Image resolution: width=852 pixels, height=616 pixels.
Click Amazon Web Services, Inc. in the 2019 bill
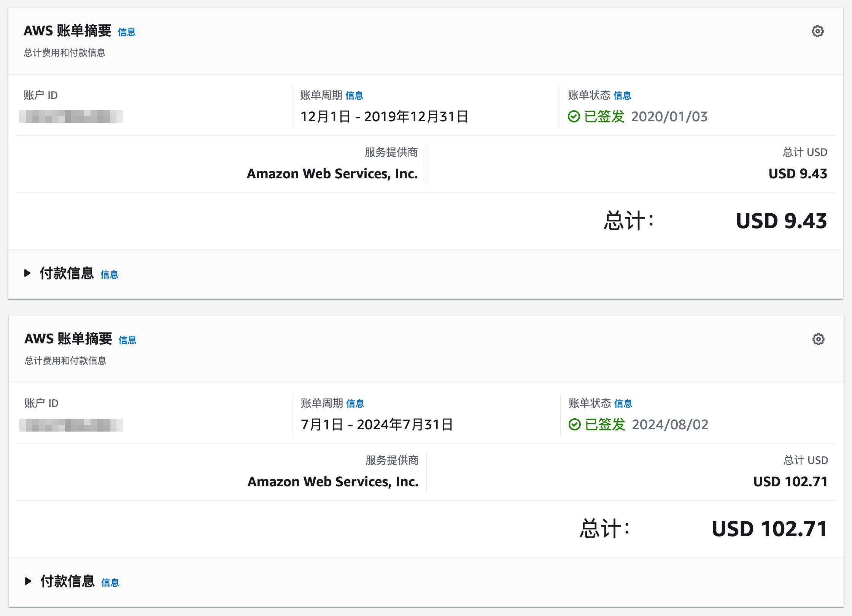[x=332, y=173]
